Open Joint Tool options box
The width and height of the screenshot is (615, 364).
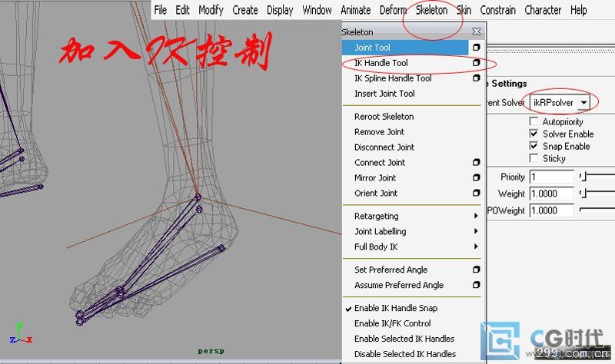476,48
